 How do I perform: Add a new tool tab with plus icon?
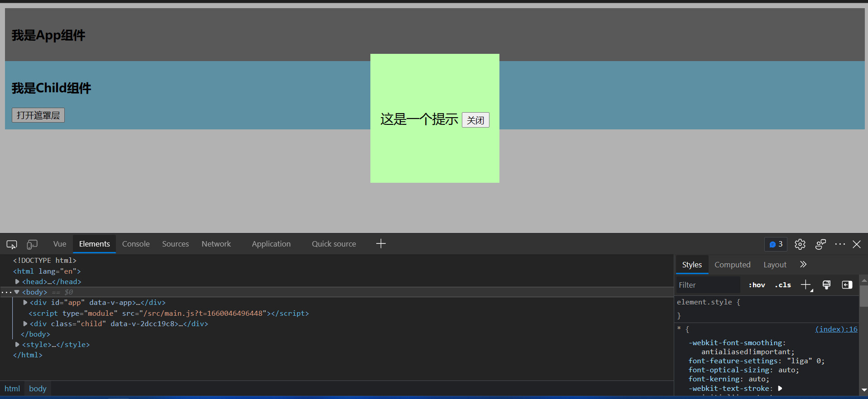pyautogui.click(x=381, y=244)
